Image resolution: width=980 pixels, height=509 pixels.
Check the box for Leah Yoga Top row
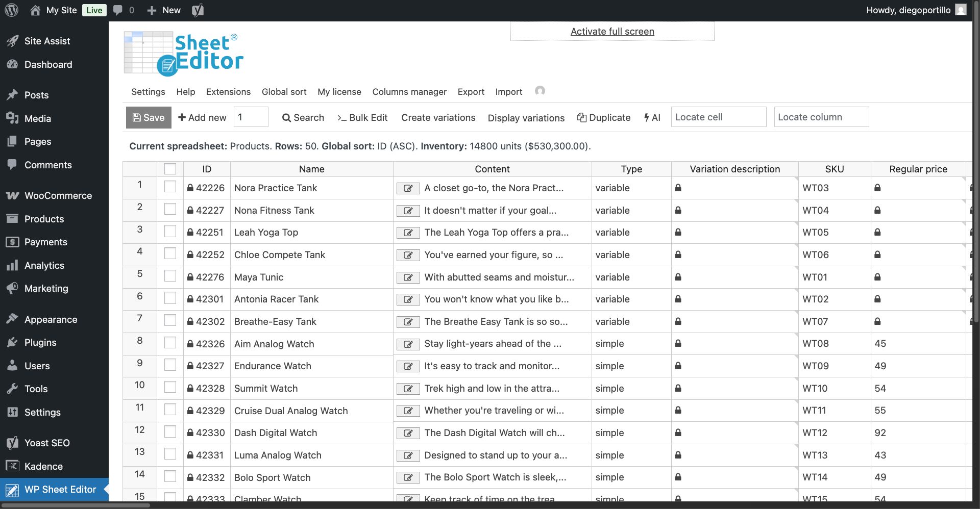click(x=170, y=232)
